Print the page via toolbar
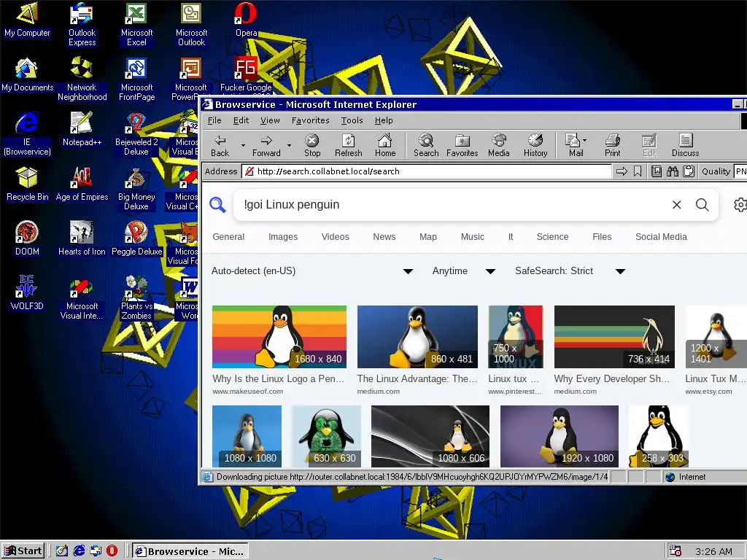The width and height of the screenshot is (747, 560). click(x=613, y=146)
